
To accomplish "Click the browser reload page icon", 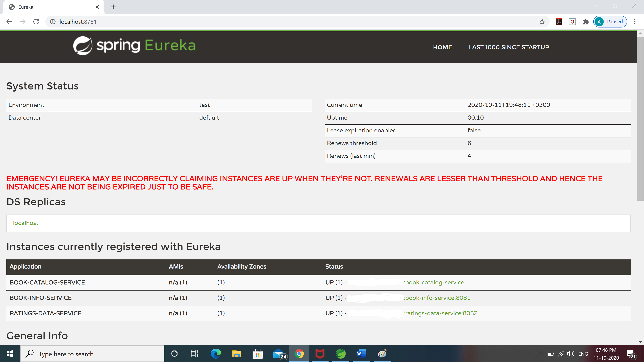I will point(36,22).
